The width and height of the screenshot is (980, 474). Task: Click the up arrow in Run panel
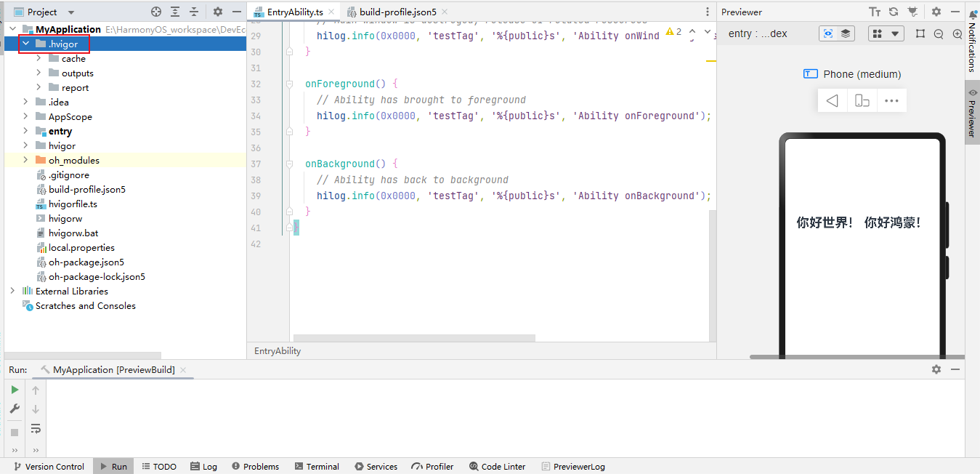click(36, 390)
